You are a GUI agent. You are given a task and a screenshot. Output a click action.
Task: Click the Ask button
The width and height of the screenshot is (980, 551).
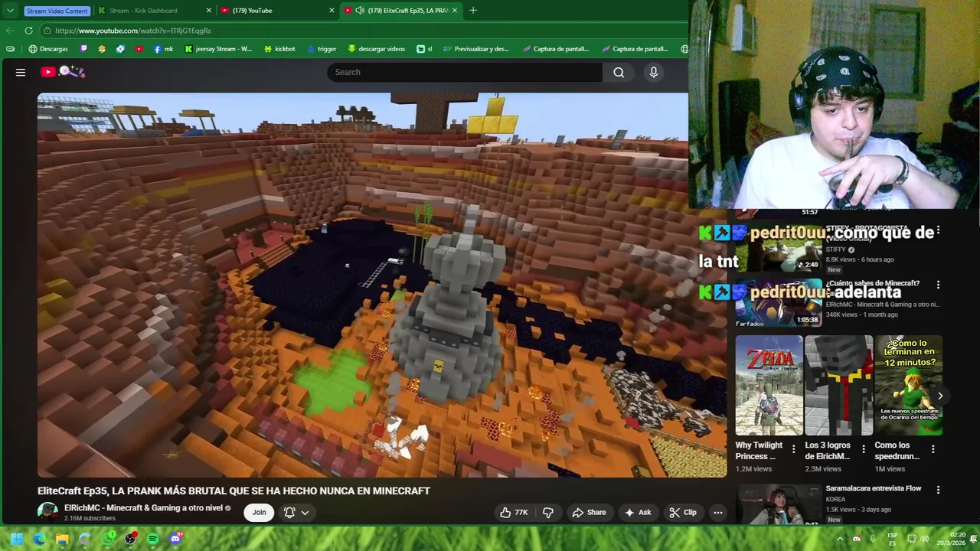pos(638,512)
